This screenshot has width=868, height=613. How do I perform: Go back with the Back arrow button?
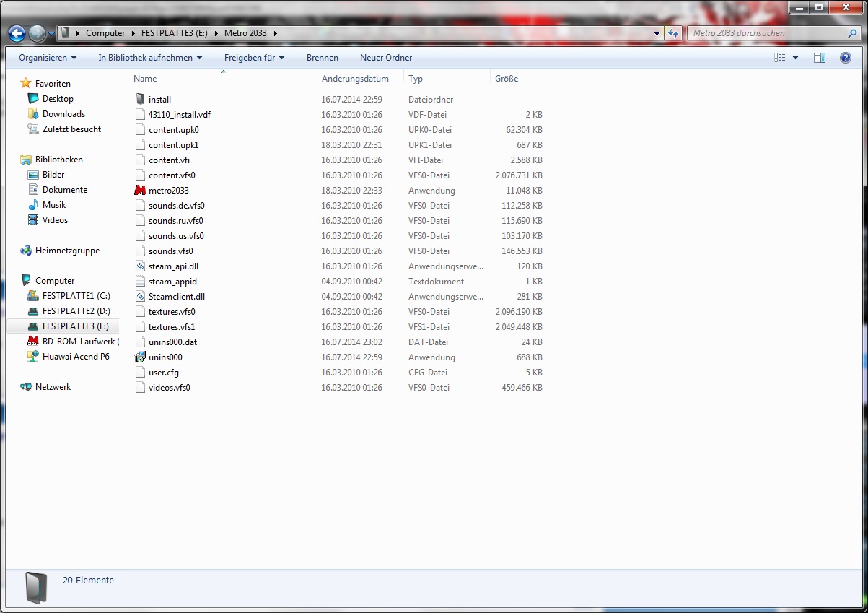(x=17, y=33)
